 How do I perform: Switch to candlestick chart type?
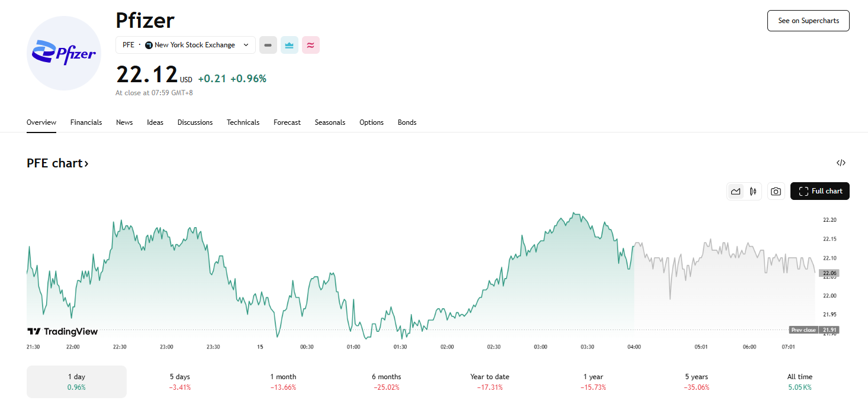pyautogui.click(x=753, y=191)
